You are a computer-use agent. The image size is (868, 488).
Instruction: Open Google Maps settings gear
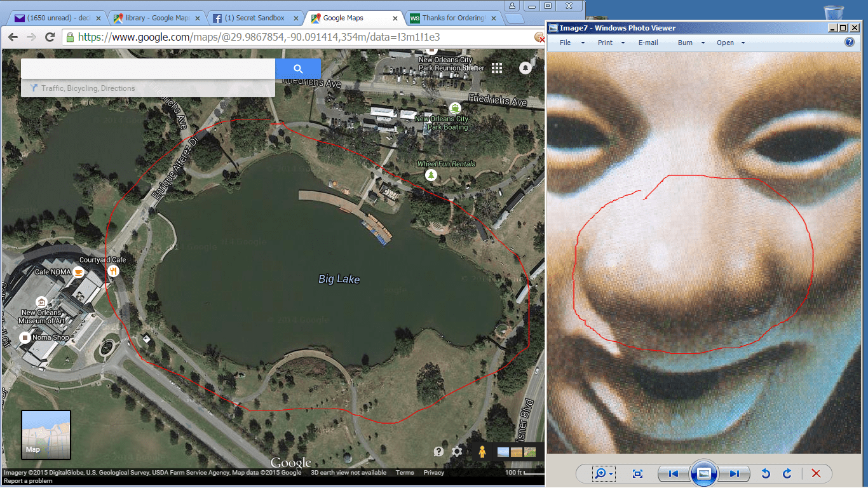457,452
